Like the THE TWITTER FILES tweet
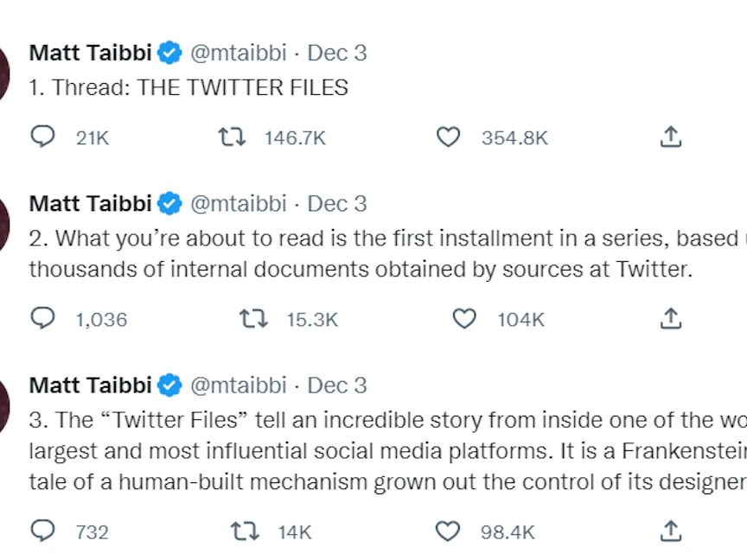 tap(448, 137)
